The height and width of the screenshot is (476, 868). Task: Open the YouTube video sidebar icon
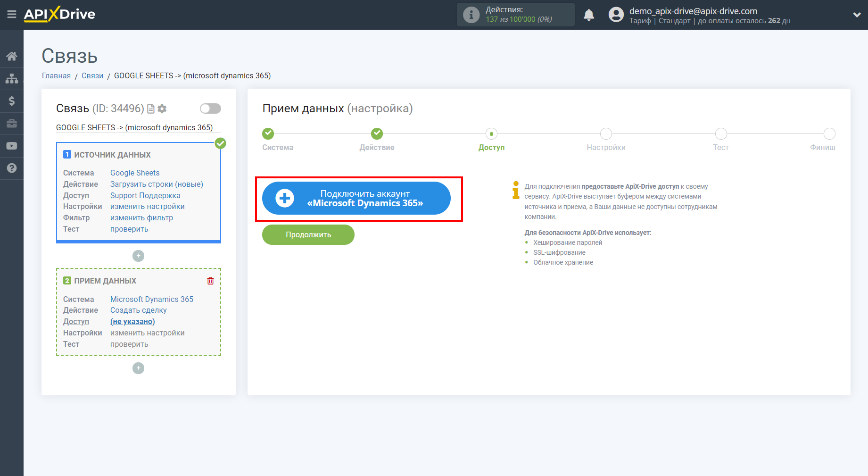12,146
